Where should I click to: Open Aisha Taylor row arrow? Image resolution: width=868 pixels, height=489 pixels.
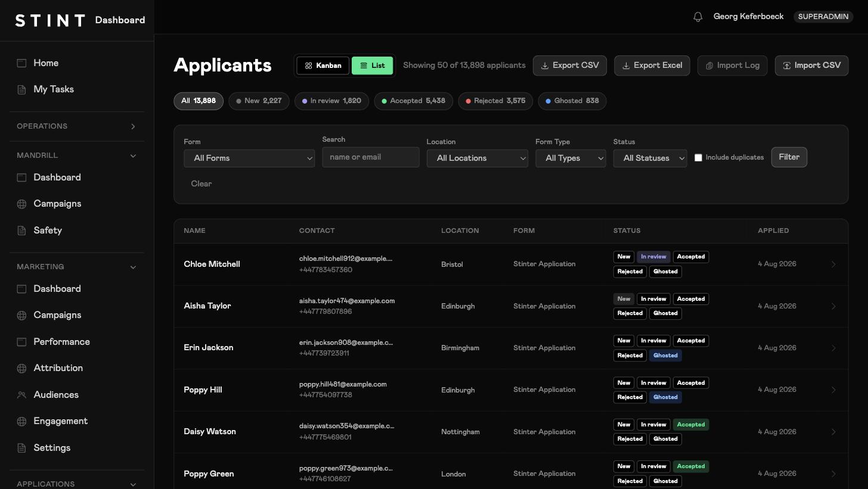833,306
